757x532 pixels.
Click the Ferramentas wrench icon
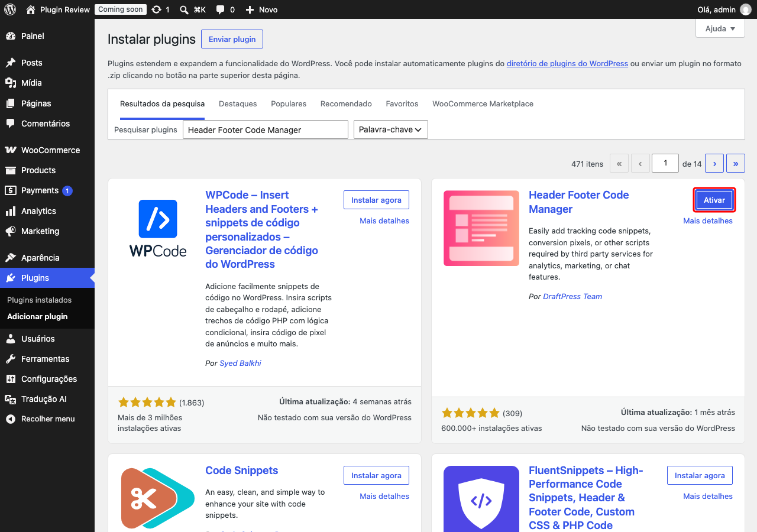(11, 359)
